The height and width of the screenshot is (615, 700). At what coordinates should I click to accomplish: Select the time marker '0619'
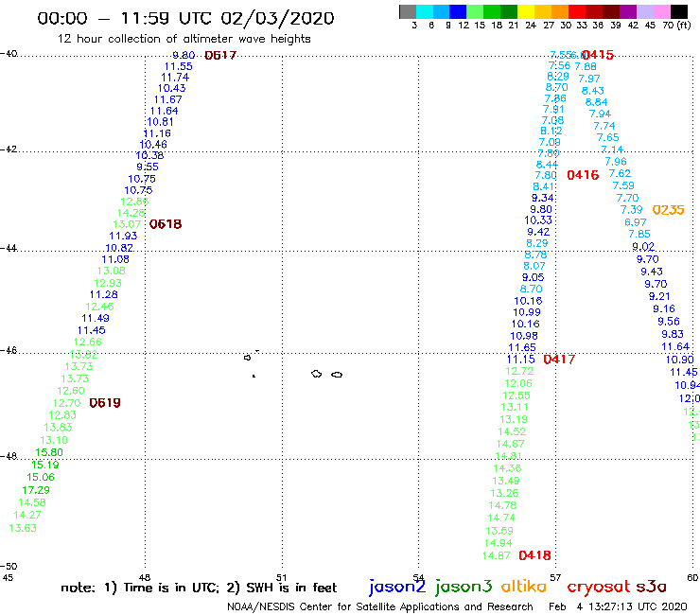click(x=105, y=403)
